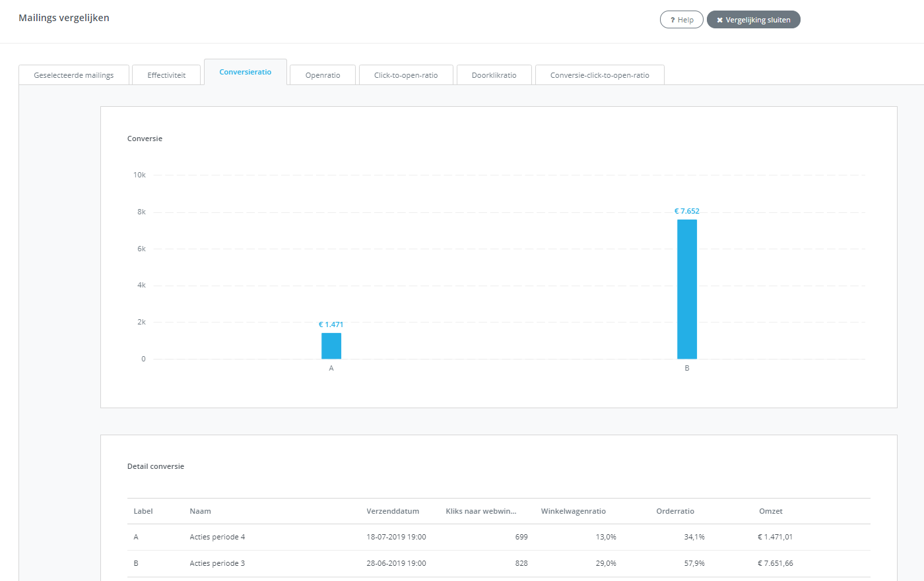Click the Naam column header

pyautogui.click(x=200, y=511)
